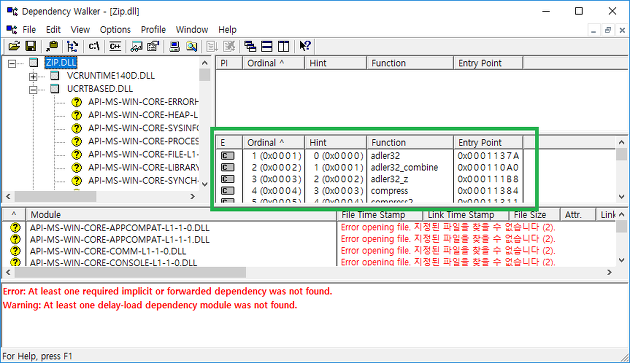Viewport: 630px width, 363px height.
Task: Select API-MS-WIN-CORE-APPCOMPAT-L1-1-1.DLL module row
Action: 120,239
